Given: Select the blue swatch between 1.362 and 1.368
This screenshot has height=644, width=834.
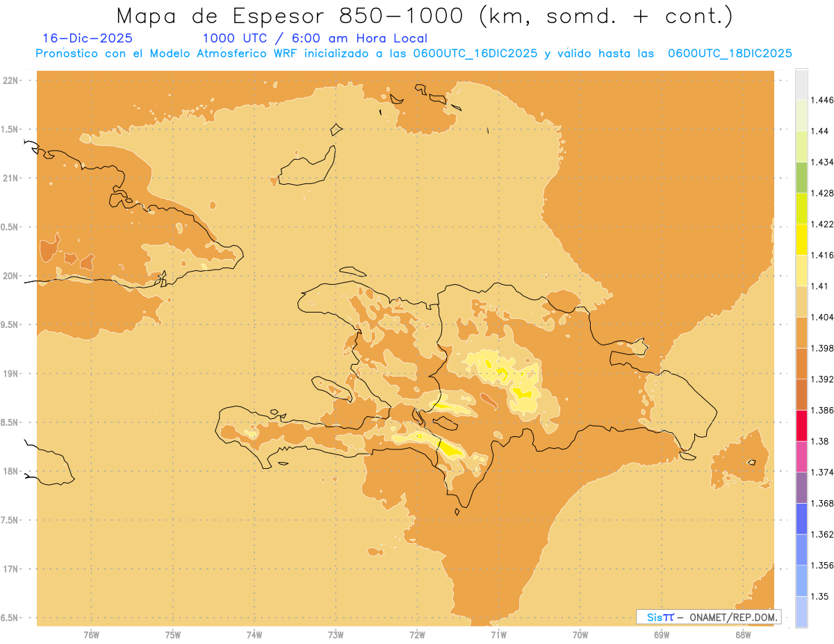Looking at the screenshot, I should (801, 518).
